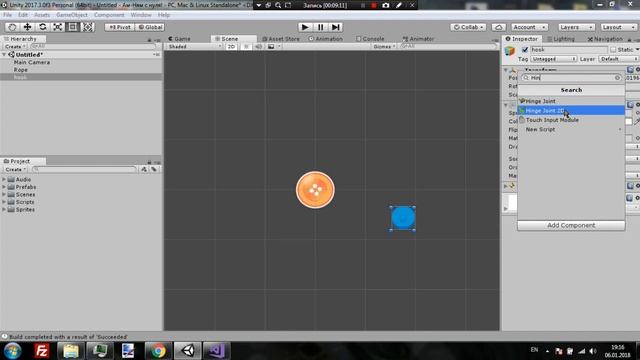Select the Rect transform tool
Viewport: 640px width, 360px height.
point(73,27)
